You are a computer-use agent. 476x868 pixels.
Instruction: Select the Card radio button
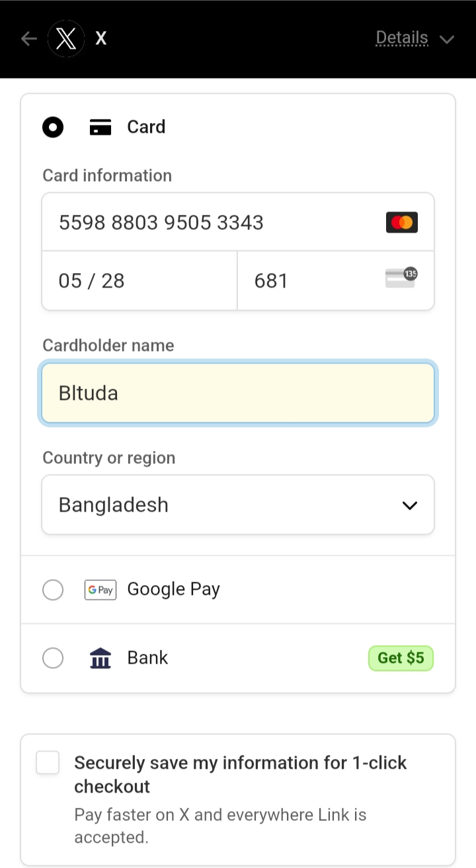tap(53, 127)
